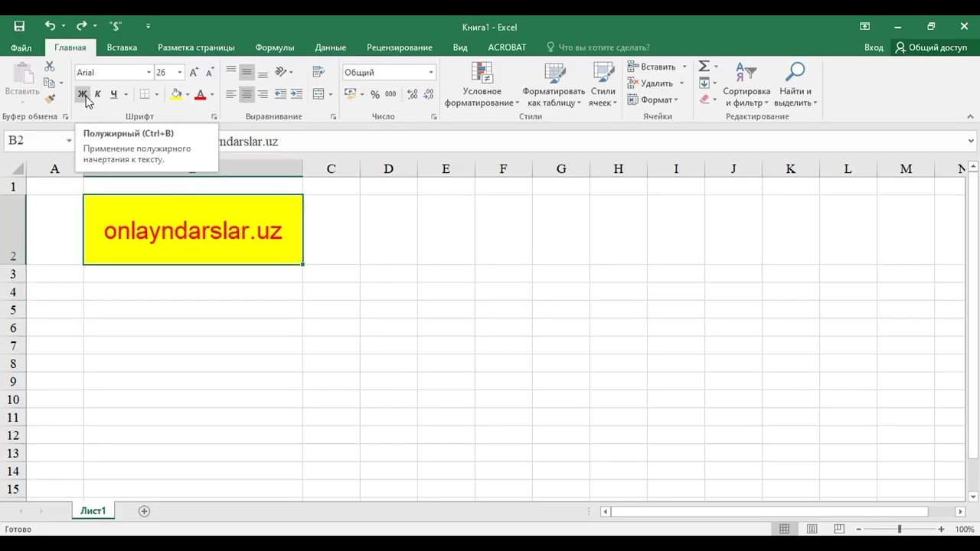Save the workbook with the floppy disk icon
The width and height of the screenshot is (980, 551).
[x=19, y=26]
